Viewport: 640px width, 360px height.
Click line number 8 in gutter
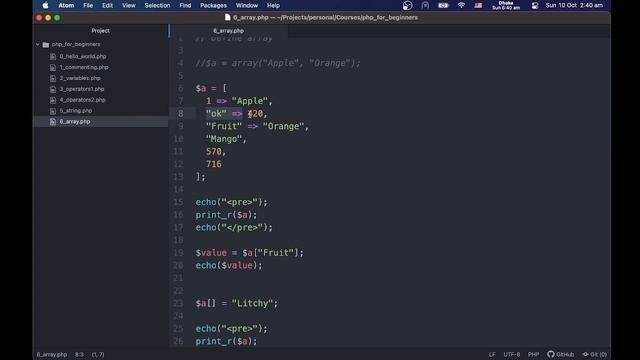180,113
